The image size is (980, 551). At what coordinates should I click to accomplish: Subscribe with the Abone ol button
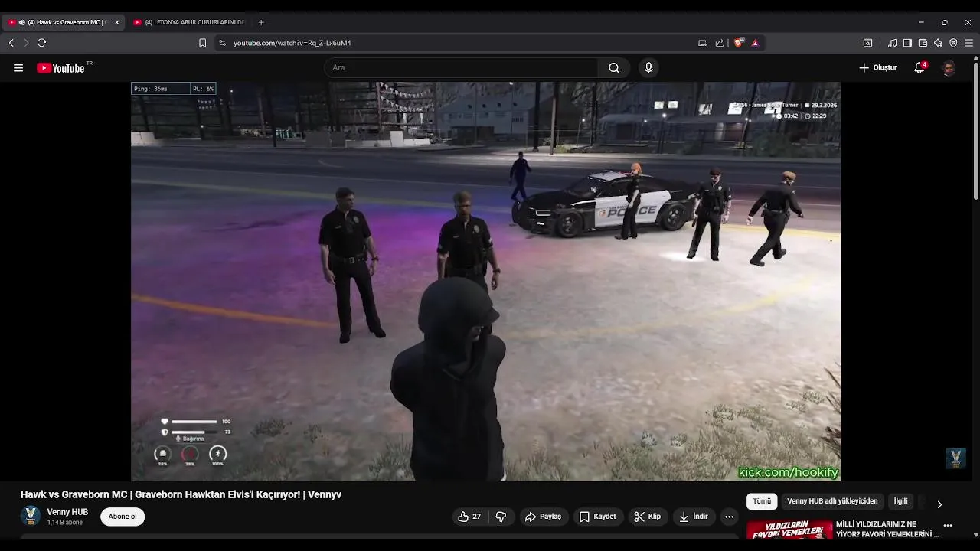[122, 517]
